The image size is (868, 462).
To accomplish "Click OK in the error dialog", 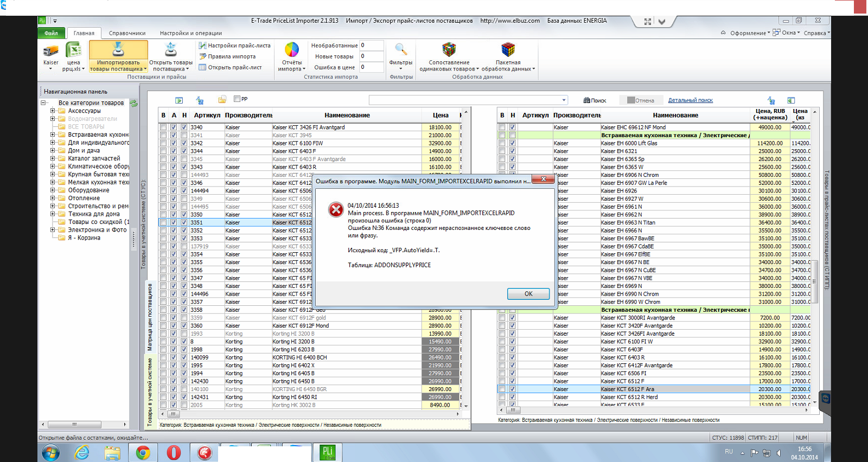I will coord(528,294).
